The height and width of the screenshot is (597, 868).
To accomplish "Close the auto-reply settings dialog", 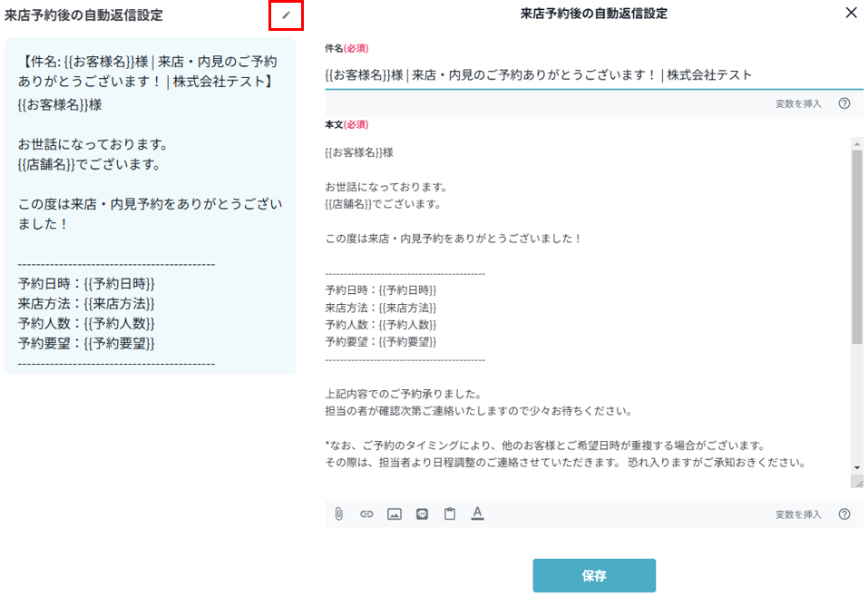I will coord(852,13).
